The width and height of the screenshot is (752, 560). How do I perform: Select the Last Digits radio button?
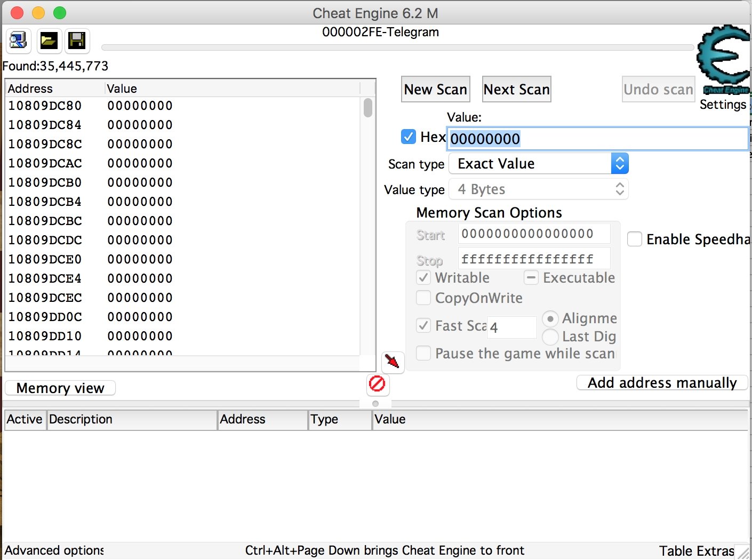550,337
